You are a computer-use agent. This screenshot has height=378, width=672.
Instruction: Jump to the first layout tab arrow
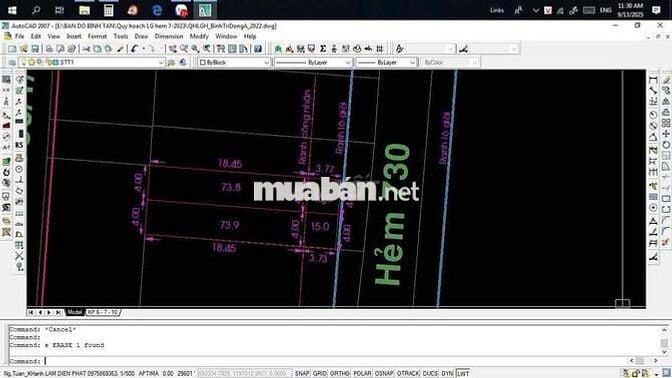31,312
